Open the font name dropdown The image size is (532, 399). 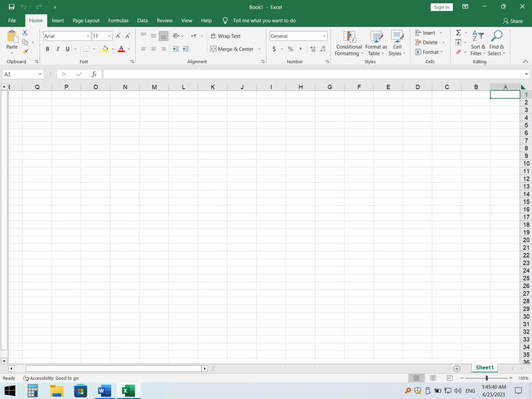coord(88,36)
